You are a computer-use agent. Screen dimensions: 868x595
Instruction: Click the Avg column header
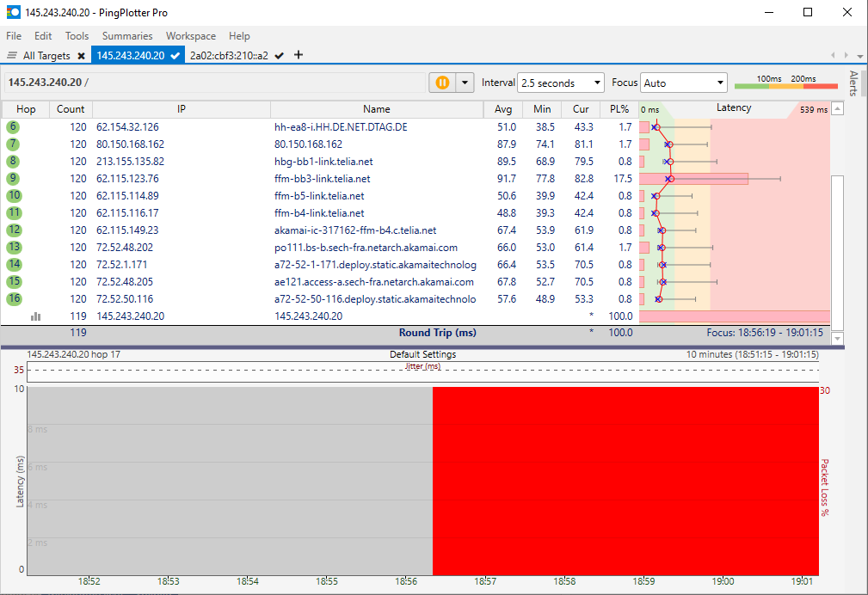click(x=503, y=109)
